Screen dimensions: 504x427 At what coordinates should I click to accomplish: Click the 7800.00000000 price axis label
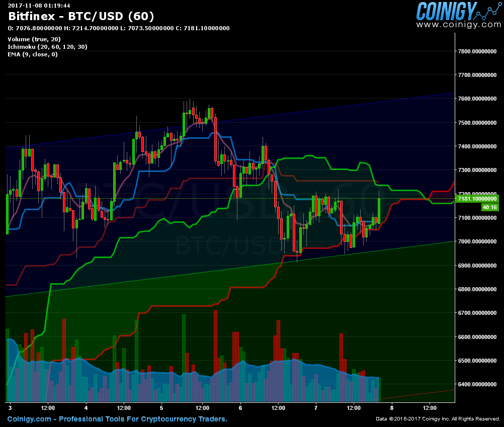tap(477, 51)
